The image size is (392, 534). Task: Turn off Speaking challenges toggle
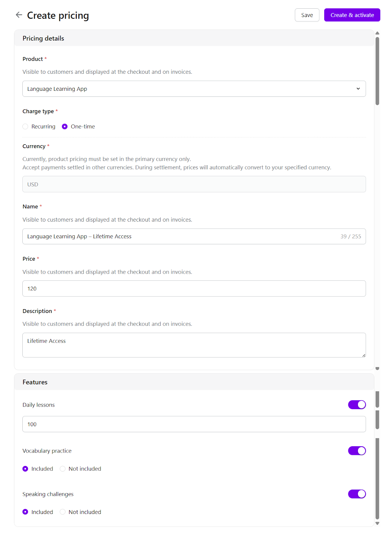coord(357,494)
